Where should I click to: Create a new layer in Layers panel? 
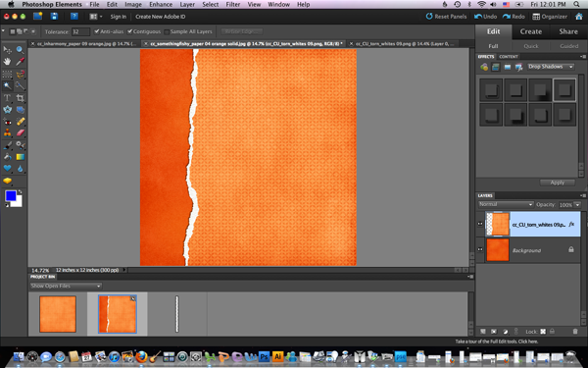[483, 332]
